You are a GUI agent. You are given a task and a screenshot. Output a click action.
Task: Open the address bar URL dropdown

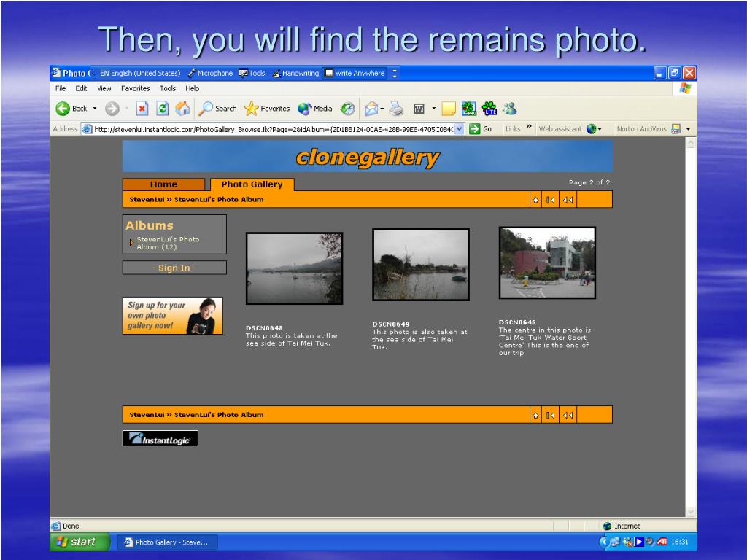(x=460, y=128)
